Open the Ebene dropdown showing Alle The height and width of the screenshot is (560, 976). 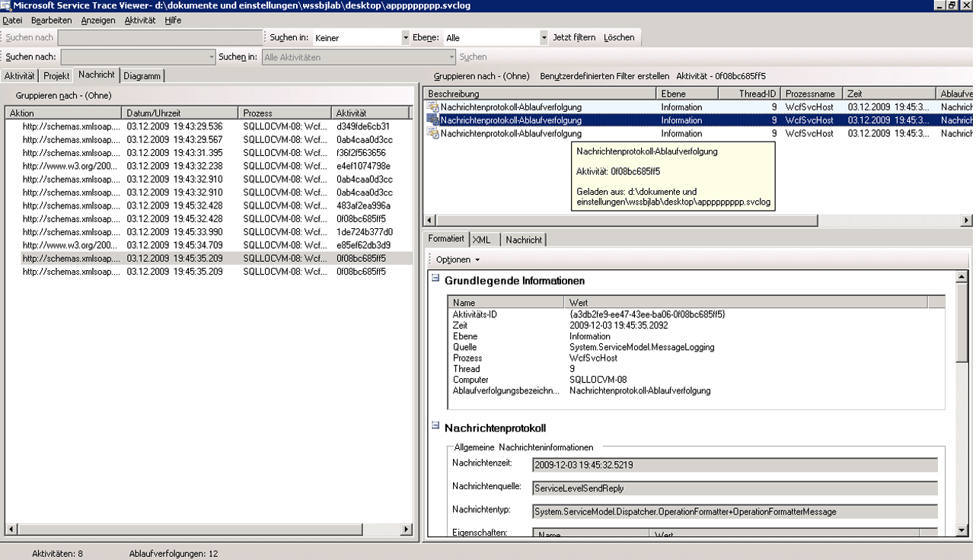[544, 37]
